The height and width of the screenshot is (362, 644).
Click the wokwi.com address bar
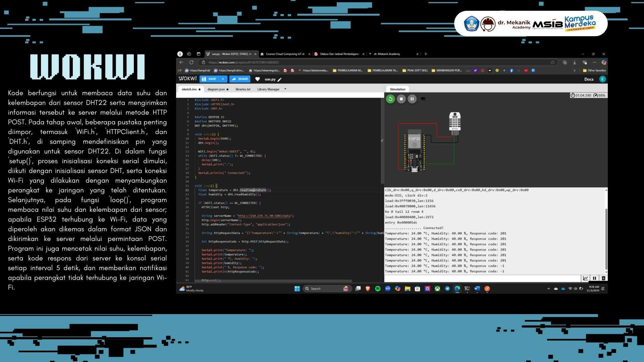point(377,62)
